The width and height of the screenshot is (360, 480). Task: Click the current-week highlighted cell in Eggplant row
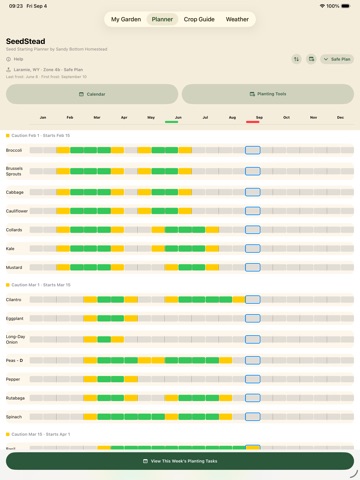pyautogui.click(x=253, y=318)
